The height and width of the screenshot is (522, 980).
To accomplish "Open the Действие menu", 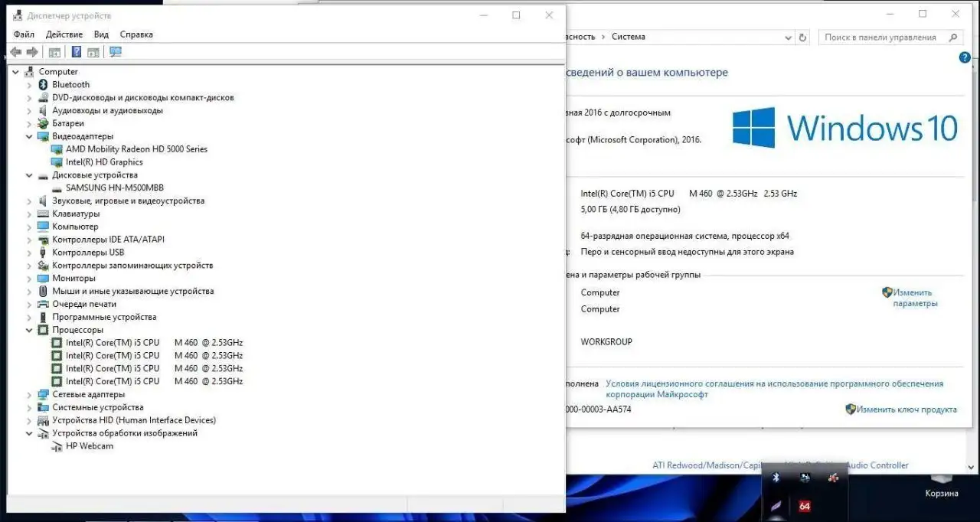I will click(64, 34).
